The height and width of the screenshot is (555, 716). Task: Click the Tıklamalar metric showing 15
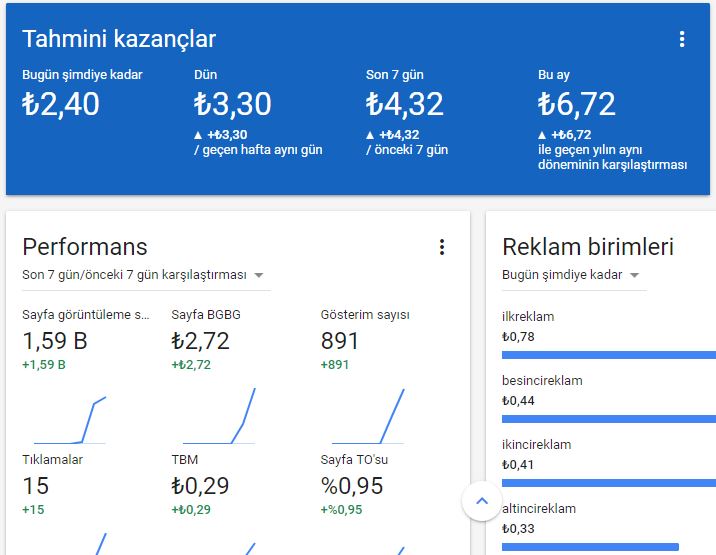pyautogui.click(x=36, y=486)
